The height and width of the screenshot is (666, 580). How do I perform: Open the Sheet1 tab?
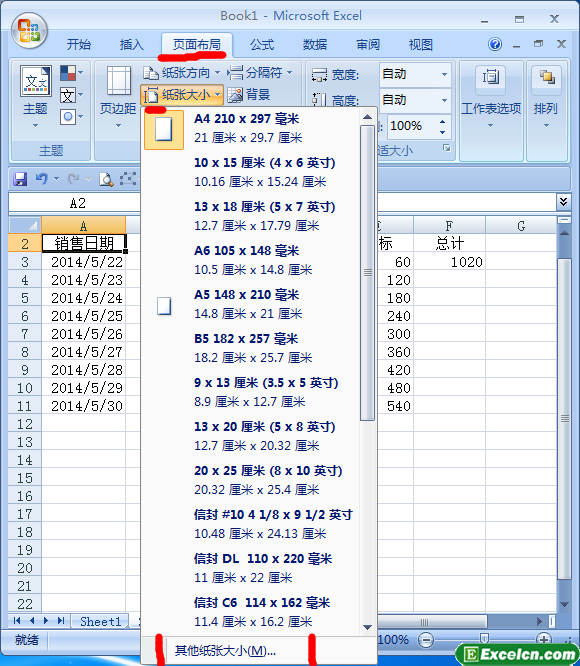(101, 621)
